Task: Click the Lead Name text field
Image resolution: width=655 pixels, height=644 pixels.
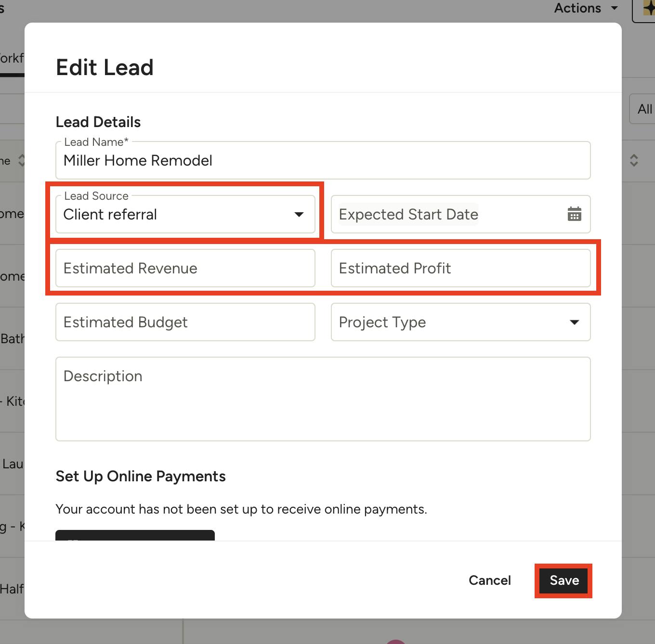Action: 323,161
